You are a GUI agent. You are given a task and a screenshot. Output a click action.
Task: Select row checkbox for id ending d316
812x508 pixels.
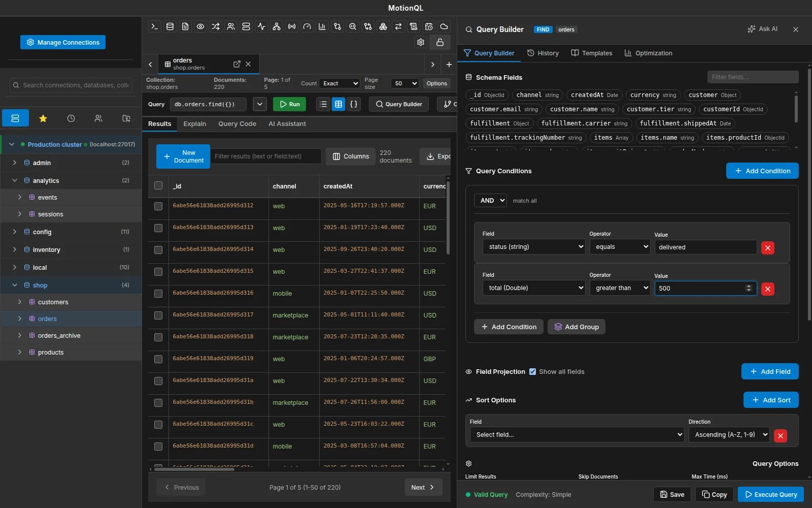158,294
